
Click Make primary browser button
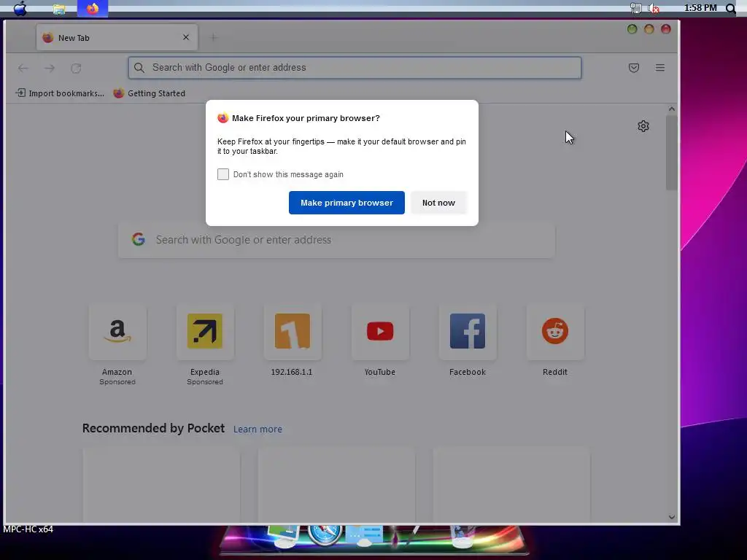pyautogui.click(x=347, y=203)
